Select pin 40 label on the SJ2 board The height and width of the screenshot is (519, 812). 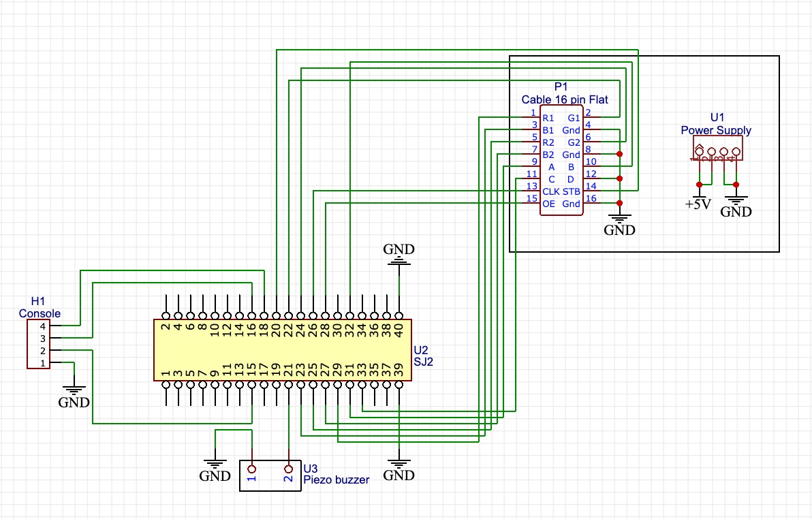point(399,331)
